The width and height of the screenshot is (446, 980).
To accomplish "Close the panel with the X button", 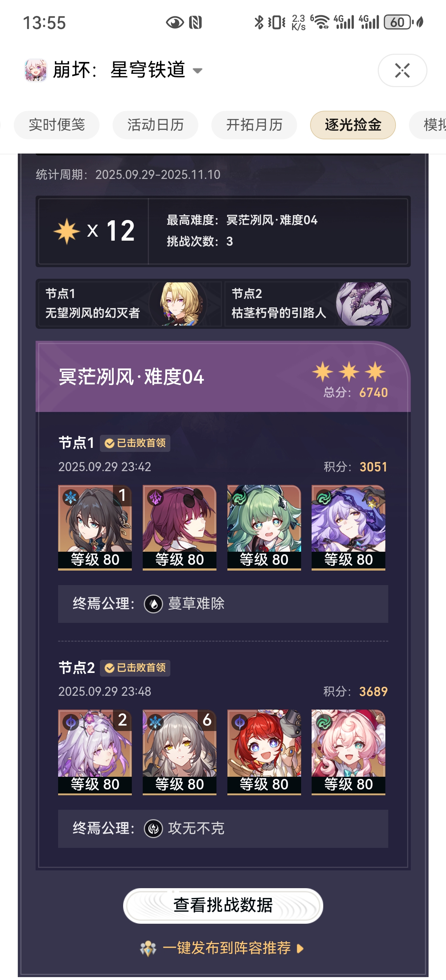I will click(402, 70).
